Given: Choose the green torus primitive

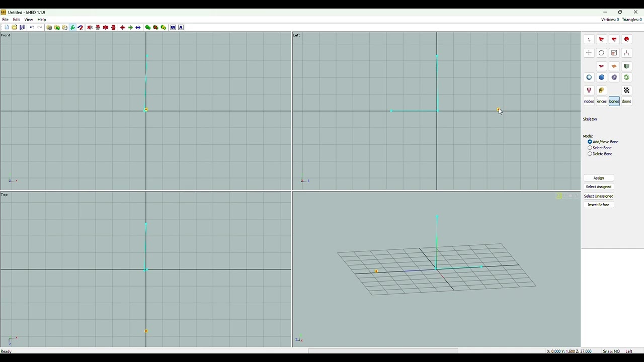Looking at the screenshot, I should click(626, 77).
